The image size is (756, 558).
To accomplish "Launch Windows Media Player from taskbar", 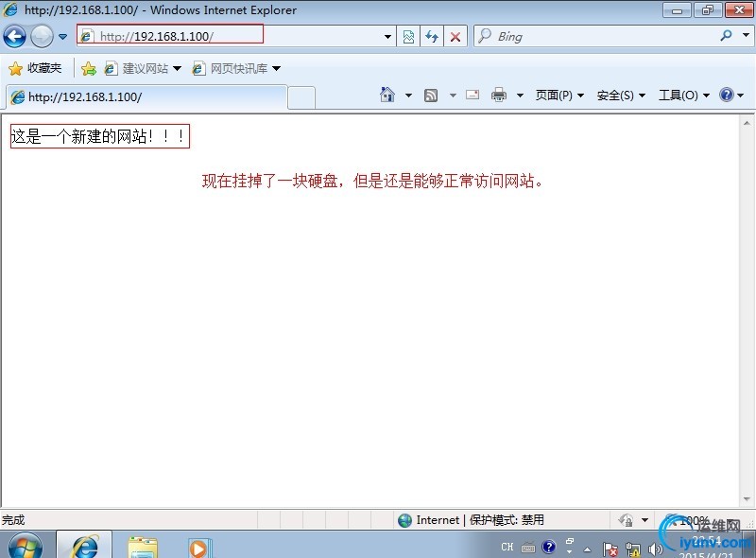I will tap(198, 548).
